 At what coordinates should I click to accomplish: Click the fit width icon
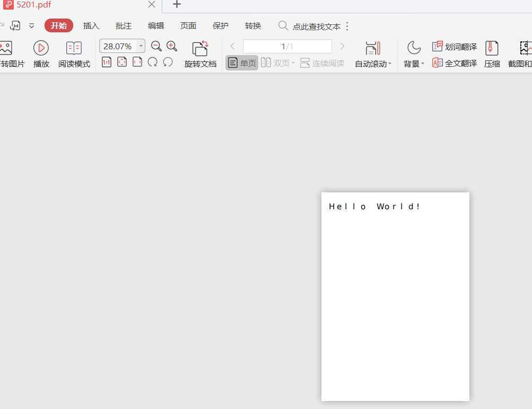click(x=137, y=62)
